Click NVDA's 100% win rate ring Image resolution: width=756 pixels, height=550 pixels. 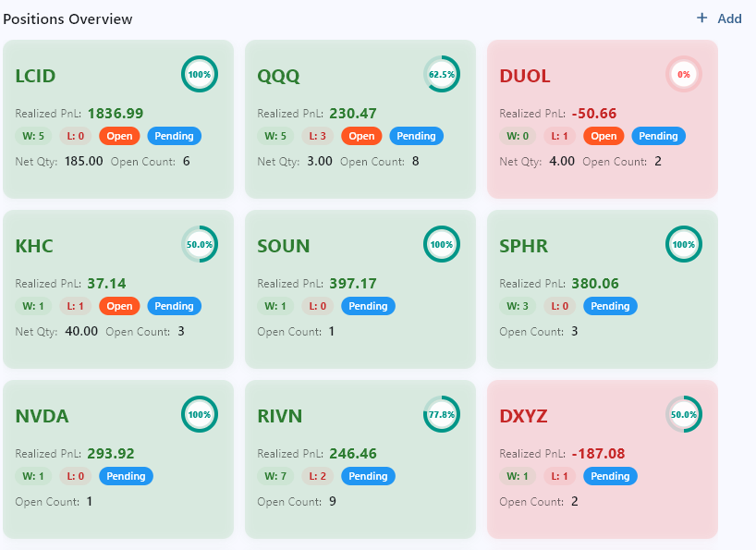click(x=199, y=415)
